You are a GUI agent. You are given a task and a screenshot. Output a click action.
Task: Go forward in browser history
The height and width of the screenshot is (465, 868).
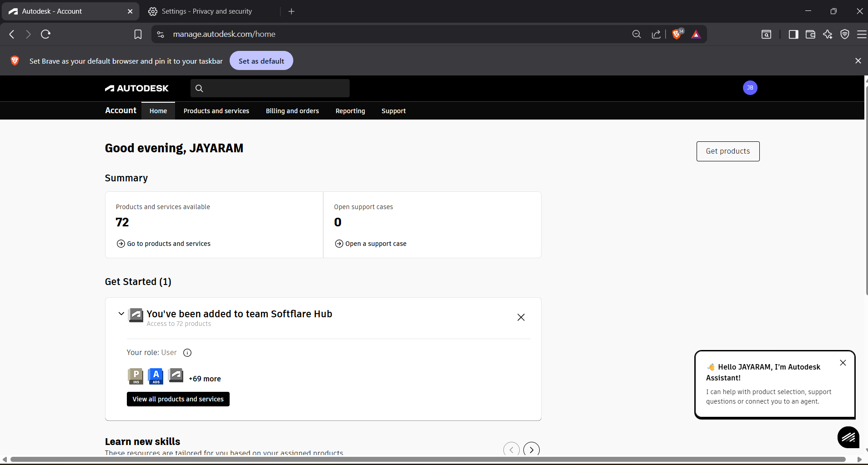tap(28, 34)
